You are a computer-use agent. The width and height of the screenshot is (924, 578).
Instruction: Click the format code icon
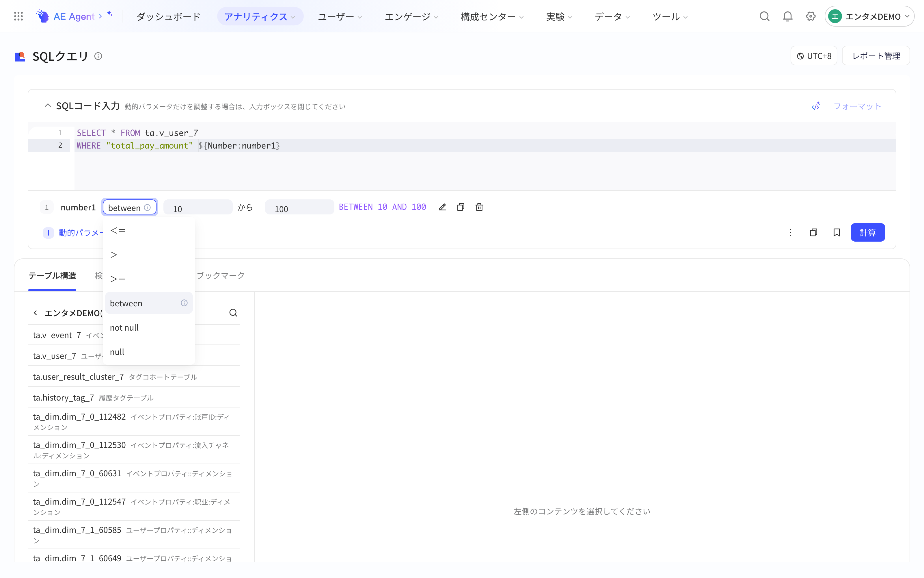tap(815, 106)
